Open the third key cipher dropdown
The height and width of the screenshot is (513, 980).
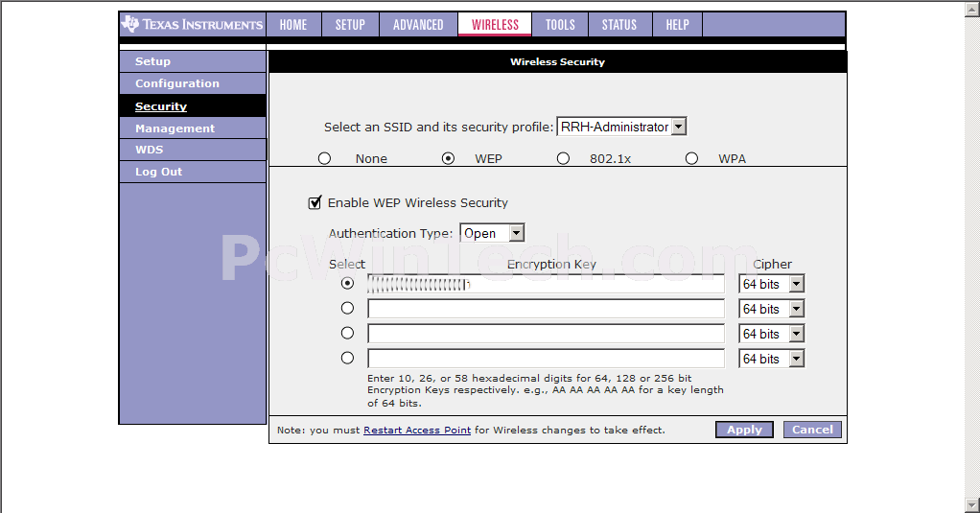coord(771,334)
